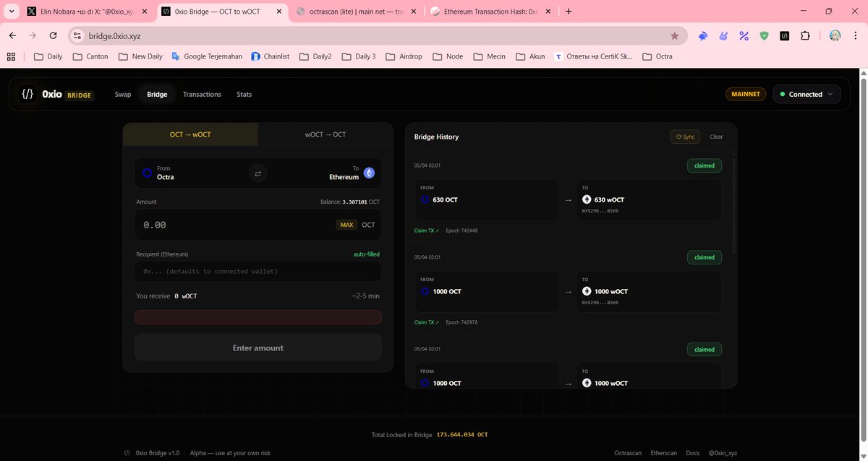
Task: Open the Airdrop bookmark folder
Action: click(405, 56)
